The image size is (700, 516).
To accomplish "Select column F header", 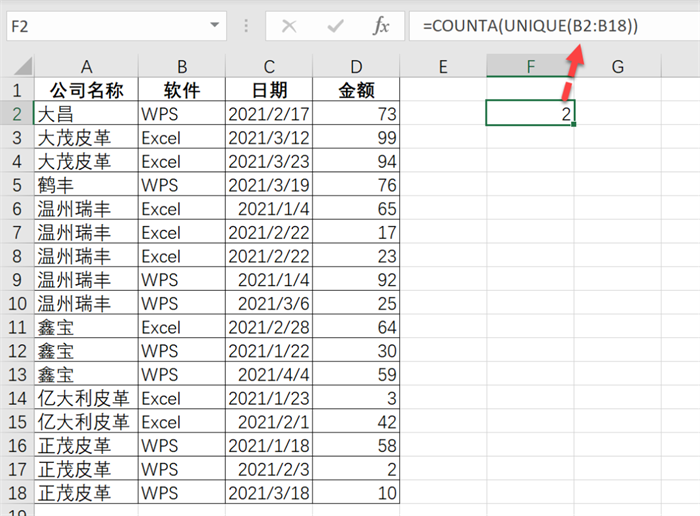I will point(530,67).
